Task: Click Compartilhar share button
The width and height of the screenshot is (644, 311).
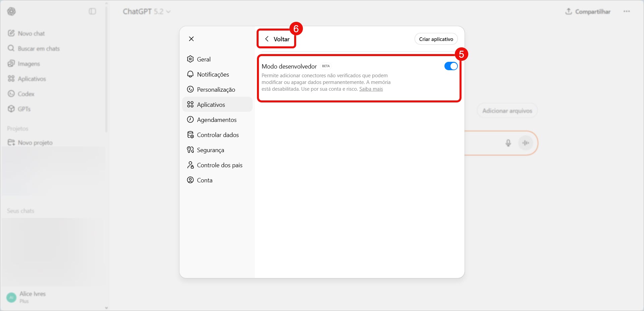Action: coord(588,12)
